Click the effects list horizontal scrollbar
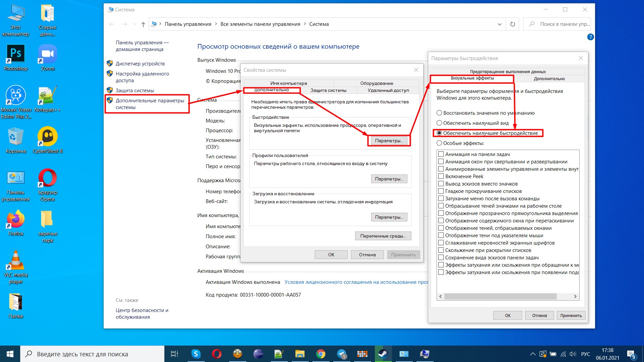 pyautogui.click(x=500, y=297)
